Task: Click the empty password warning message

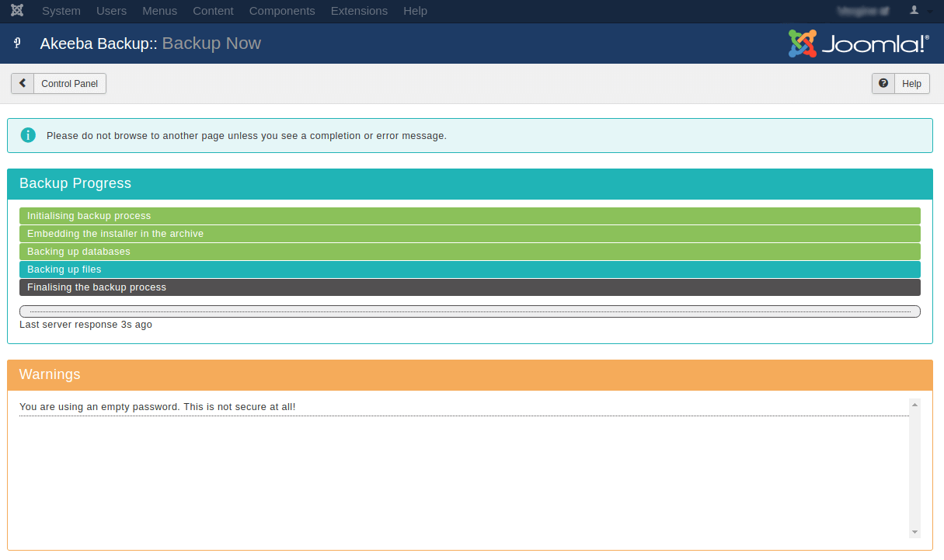Action: tap(158, 407)
